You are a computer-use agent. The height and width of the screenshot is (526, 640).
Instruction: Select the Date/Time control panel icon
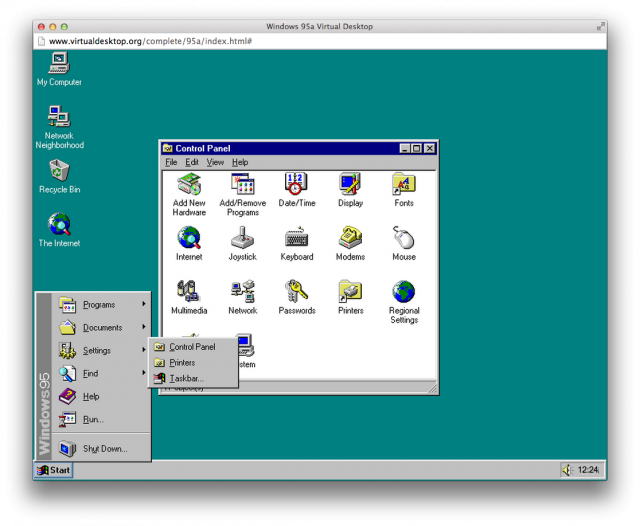[296, 185]
